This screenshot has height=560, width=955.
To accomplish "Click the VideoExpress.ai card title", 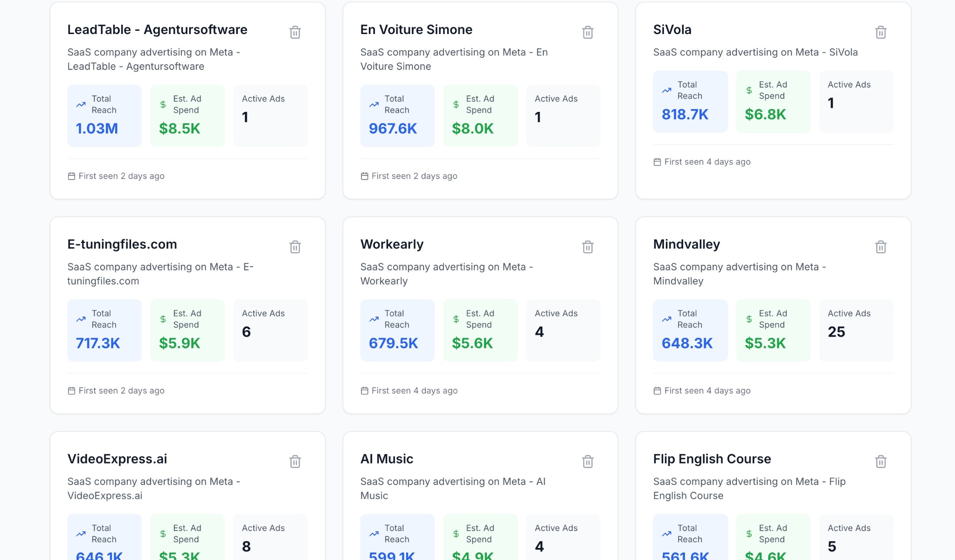I will [117, 459].
